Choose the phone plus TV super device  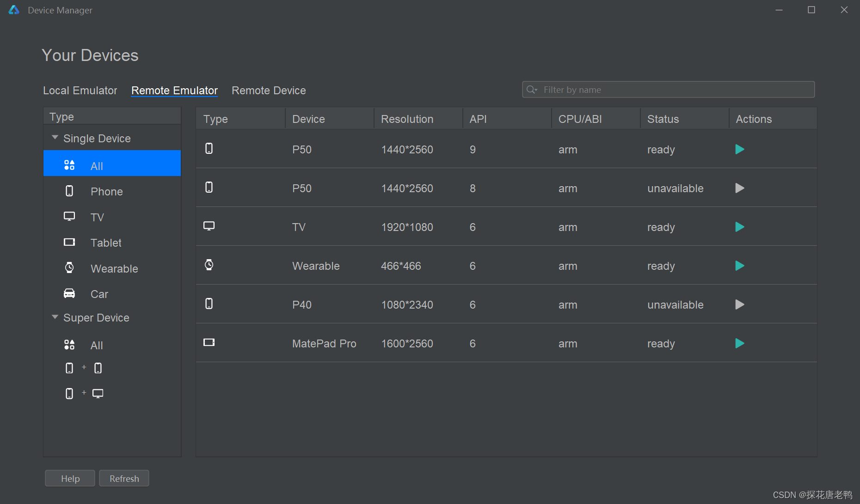click(84, 394)
